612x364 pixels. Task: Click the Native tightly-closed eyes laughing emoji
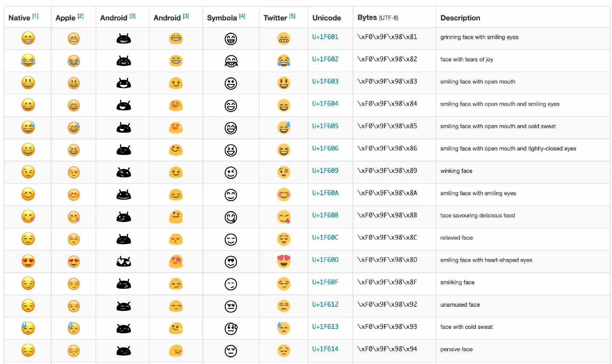point(28,150)
